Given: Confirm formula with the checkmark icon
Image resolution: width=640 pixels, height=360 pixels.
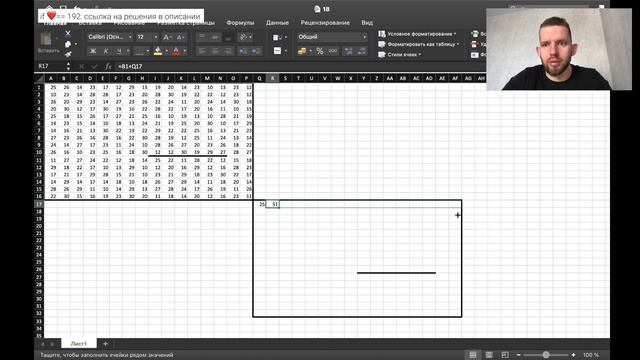Looking at the screenshot, I should (95, 66).
